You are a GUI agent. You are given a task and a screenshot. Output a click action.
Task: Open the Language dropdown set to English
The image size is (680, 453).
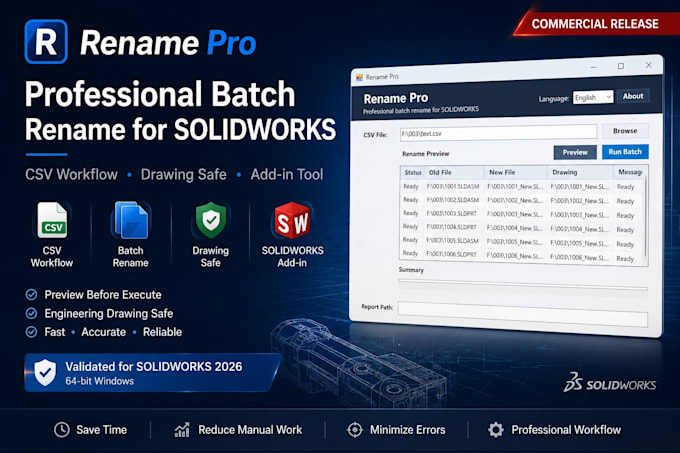(593, 98)
